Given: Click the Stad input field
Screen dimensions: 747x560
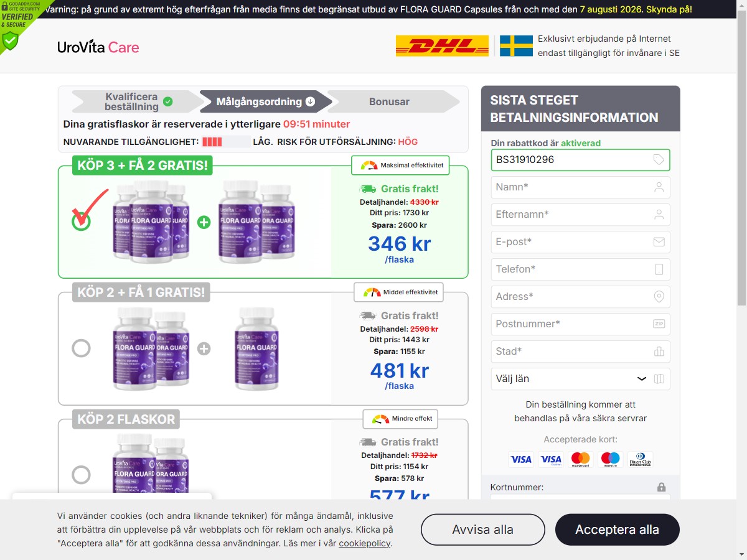Looking at the screenshot, I should tap(580, 352).
